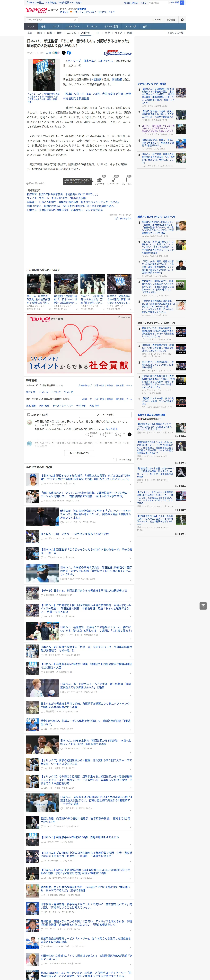
Task: Click the 大谷 翔平 player link
Action: click(x=94, y=406)
